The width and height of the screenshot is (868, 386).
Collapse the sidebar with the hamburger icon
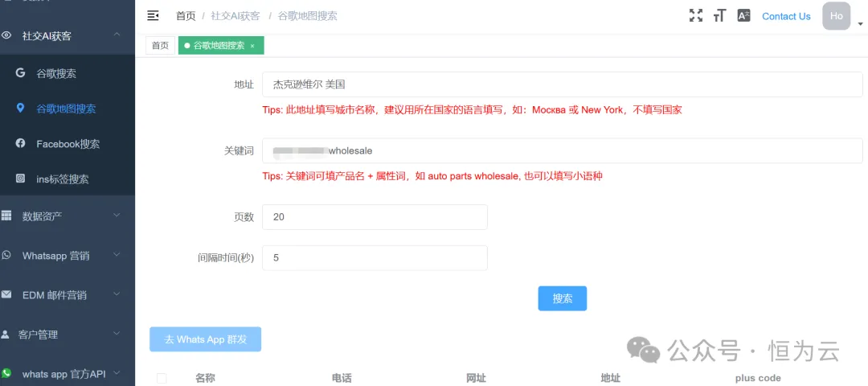153,15
